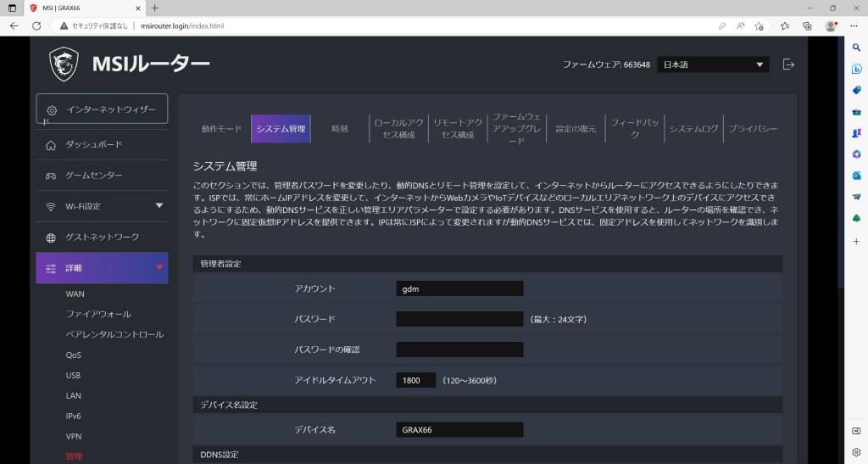The height and width of the screenshot is (464, 868).
Task: Open the tree icon in Edge sidebar
Action: 856,218
